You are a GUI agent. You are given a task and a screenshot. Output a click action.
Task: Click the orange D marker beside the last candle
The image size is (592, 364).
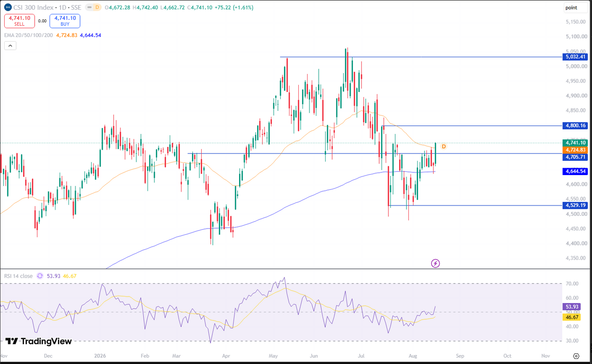444,146
